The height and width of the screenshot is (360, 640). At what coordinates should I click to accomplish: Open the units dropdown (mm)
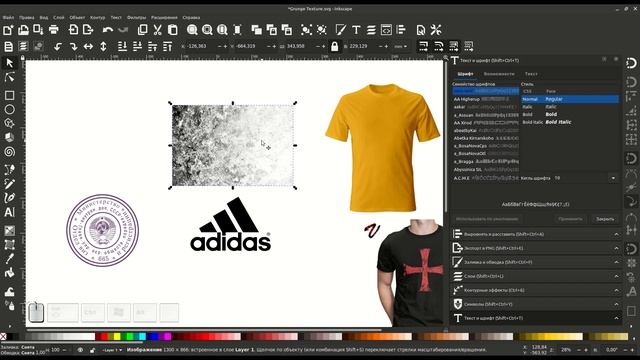[400, 47]
